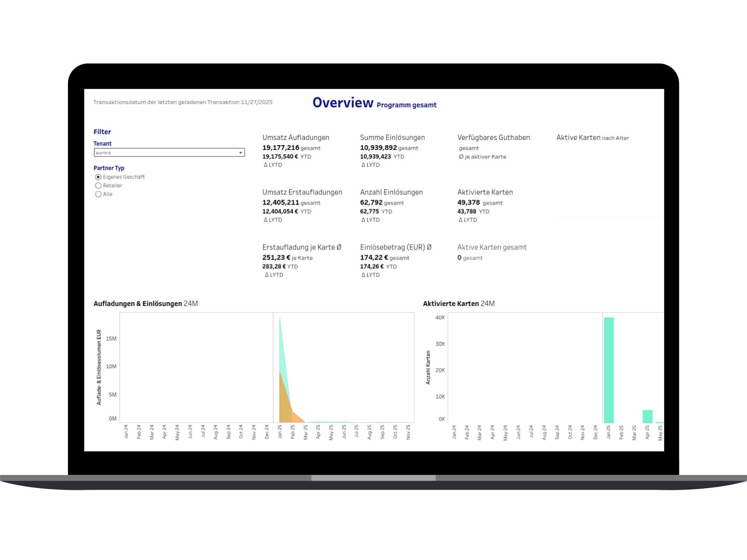Click the Apr 25 activated cards bar

coord(647,416)
